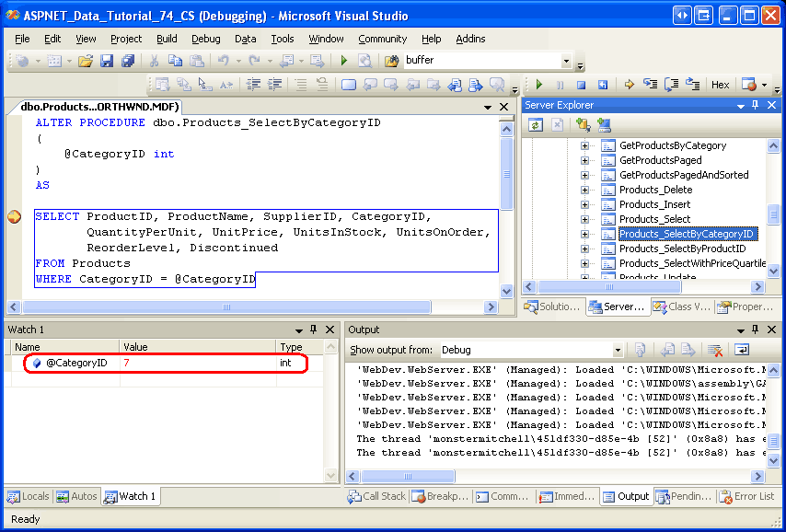The width and height of the screenshot is (786, 532).
Task: Open the buffer find combo box dropdown
Action: (566, 61)
